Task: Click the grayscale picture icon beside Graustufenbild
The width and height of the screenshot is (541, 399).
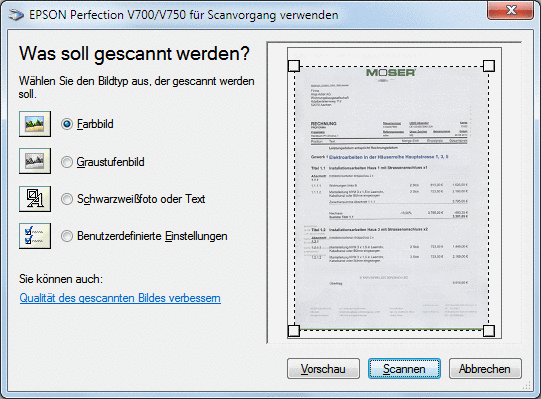Action: point(35,161)
